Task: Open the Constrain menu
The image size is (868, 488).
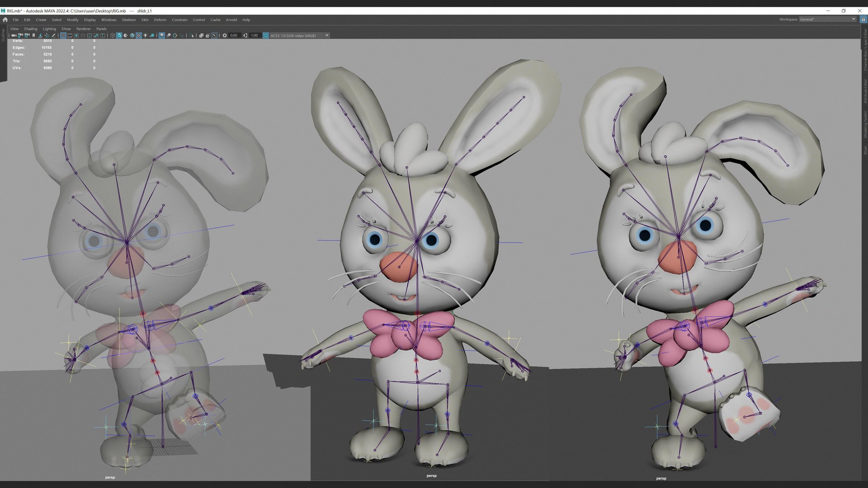Action: pos(179,20)
